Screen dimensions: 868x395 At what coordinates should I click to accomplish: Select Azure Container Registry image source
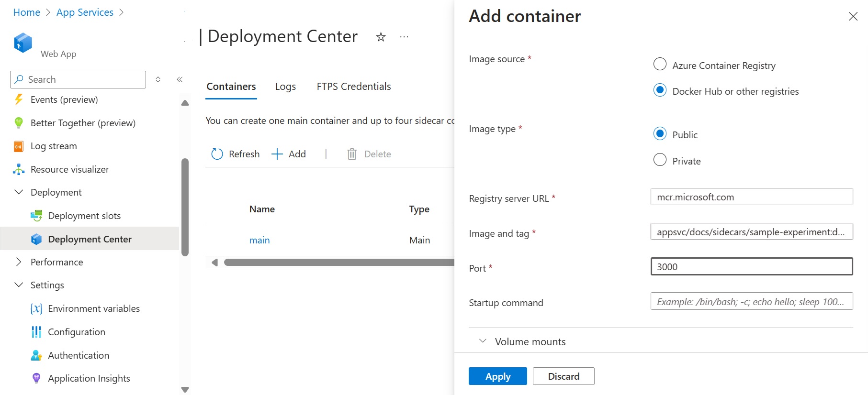pos(660,64)
